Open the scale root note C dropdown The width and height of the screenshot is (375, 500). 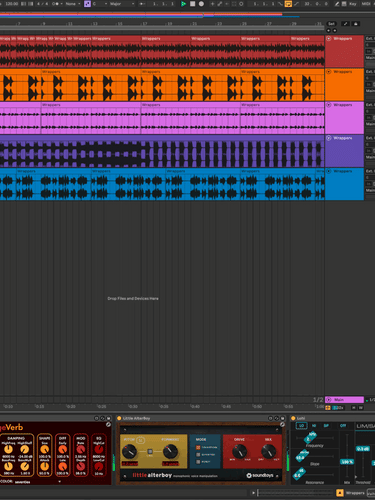99,4
